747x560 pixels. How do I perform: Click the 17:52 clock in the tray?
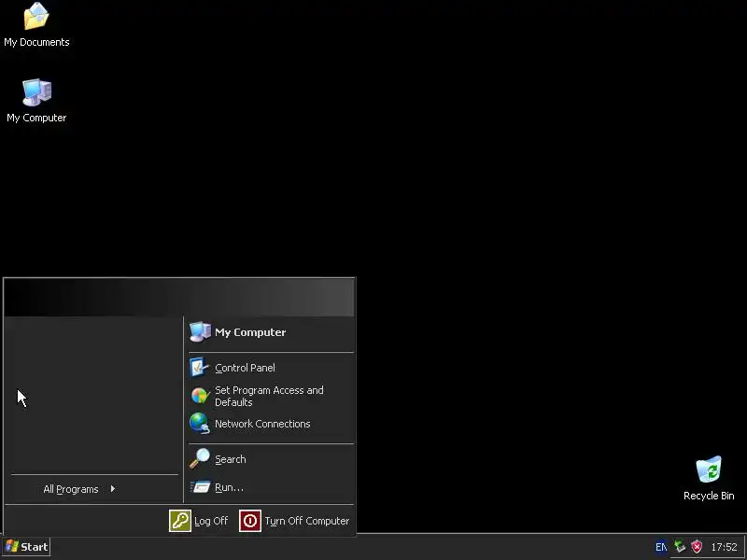click(x=724, y=547)
